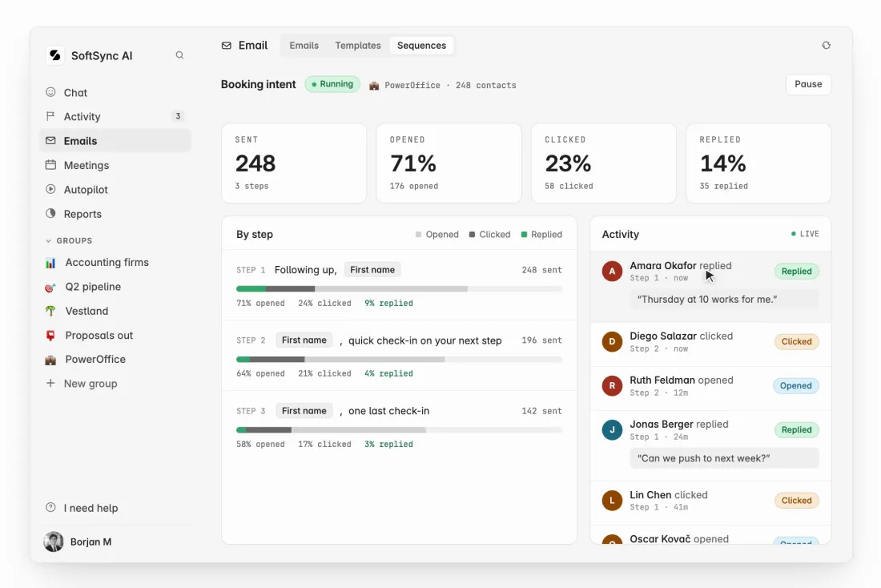Open Reports in the sidebar
The height and width of the screenshot is (588, 881).
tap(115, 214)
